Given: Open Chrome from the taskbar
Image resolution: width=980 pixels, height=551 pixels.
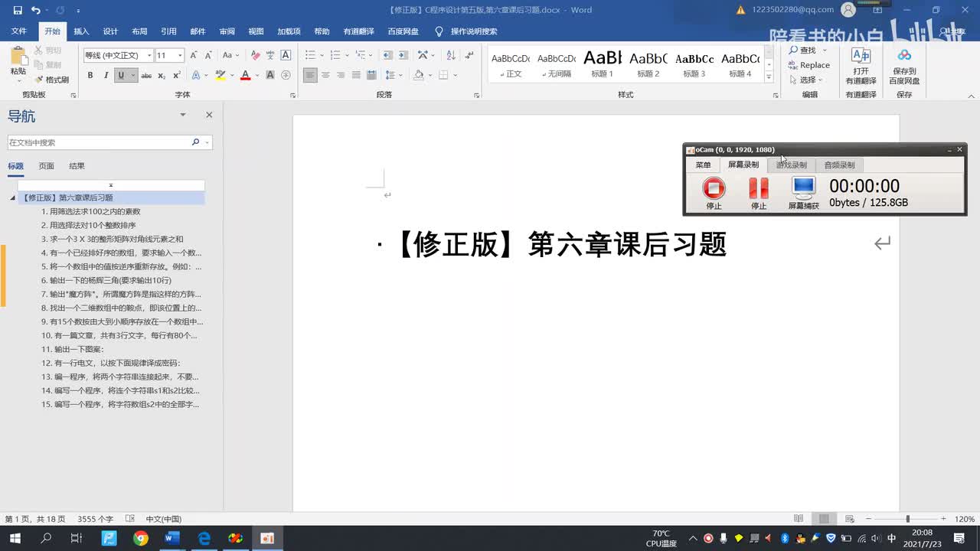Looking at the screenshot, I should [x=141, y=538].
